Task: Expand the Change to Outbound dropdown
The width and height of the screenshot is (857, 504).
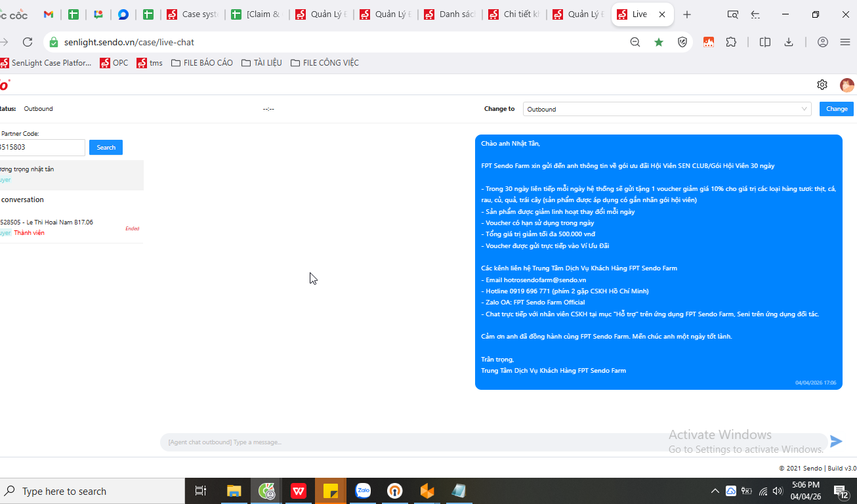Action: pyautogui.click(x=667, y=109)
